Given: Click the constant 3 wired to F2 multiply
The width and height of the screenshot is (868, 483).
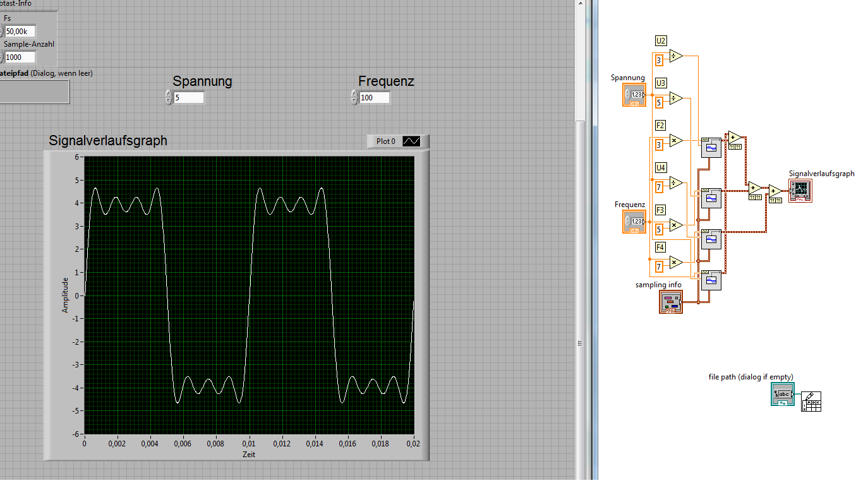Looking at the screenshot, I should (x=659, y=145).
